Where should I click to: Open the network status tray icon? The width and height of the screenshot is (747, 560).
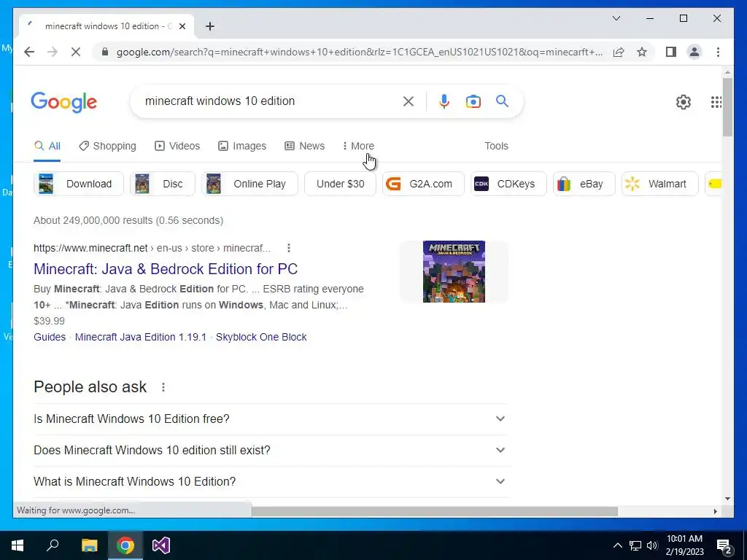click(x=635, y=545)
